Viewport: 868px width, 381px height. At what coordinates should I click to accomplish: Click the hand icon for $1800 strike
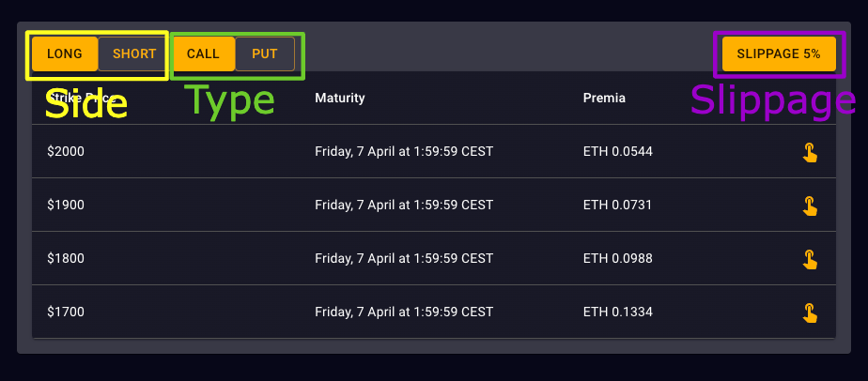click(809, 259)
